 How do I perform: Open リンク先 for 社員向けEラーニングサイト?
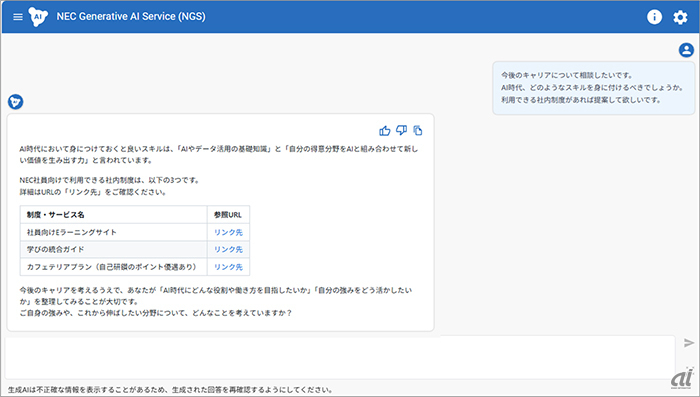point(228,232)
